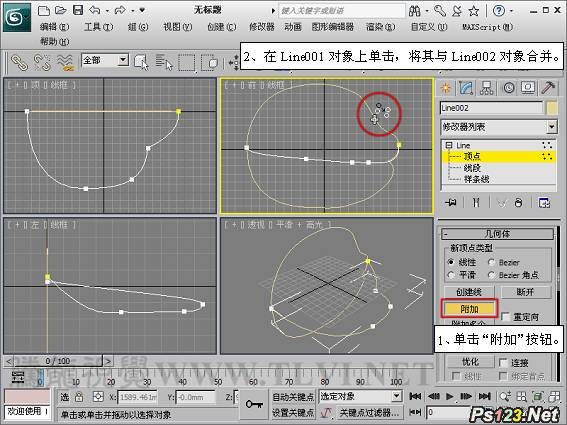Open help with the question mark icon
Viewport: 567px width, 425px height.
499,11
